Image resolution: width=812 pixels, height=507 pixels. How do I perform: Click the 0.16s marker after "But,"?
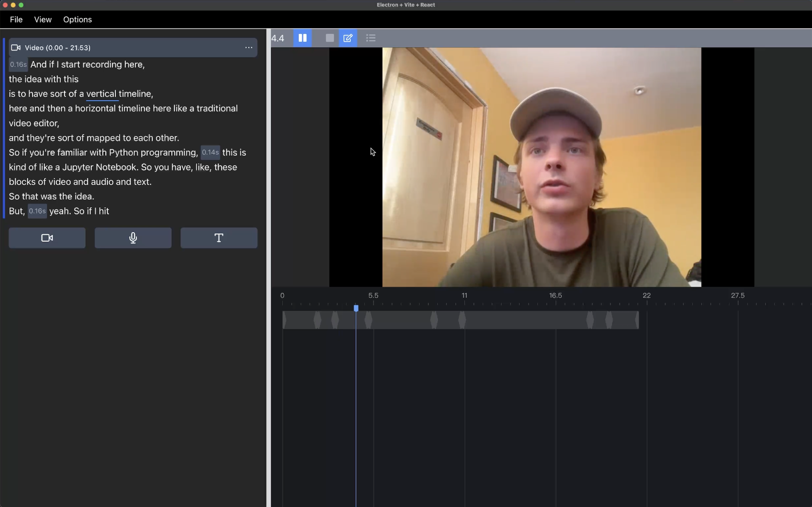click(x=37, y=211)
